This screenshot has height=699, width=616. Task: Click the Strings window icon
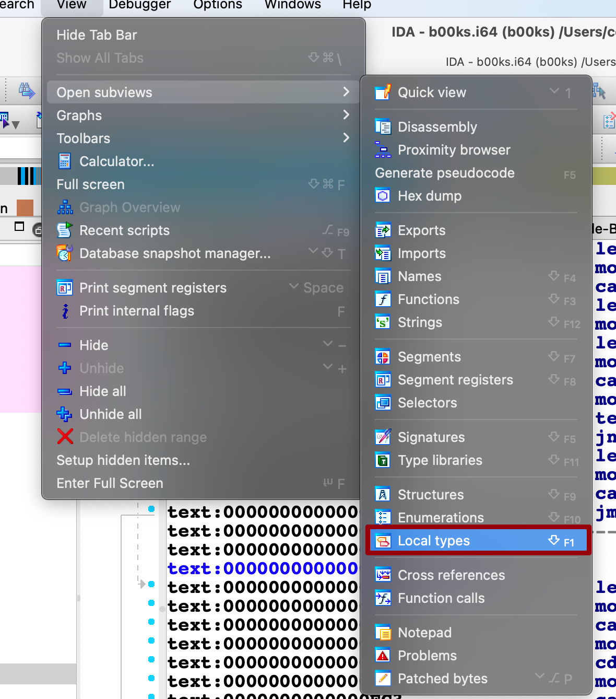coord(383,322)
